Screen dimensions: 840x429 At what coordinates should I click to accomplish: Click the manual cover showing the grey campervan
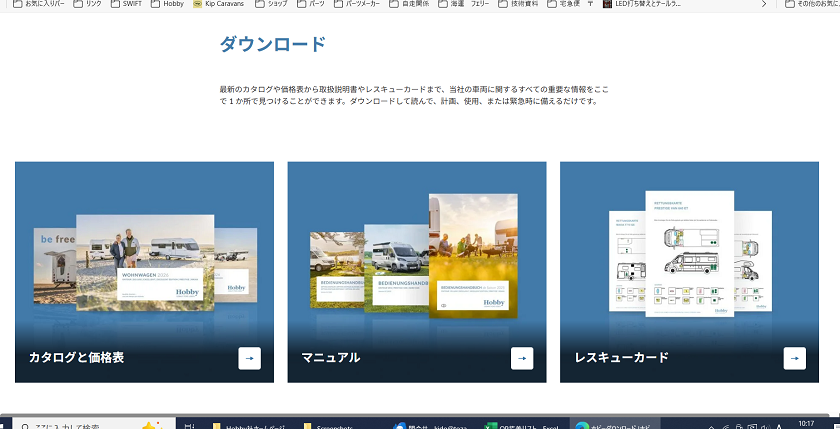click(x=396, y=268)
